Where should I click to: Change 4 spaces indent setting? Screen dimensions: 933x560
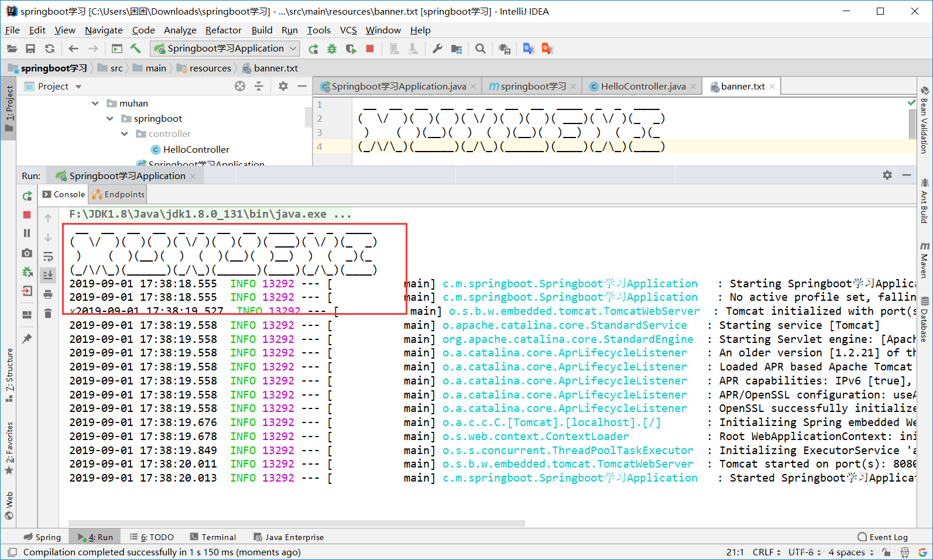pos(851,552)
